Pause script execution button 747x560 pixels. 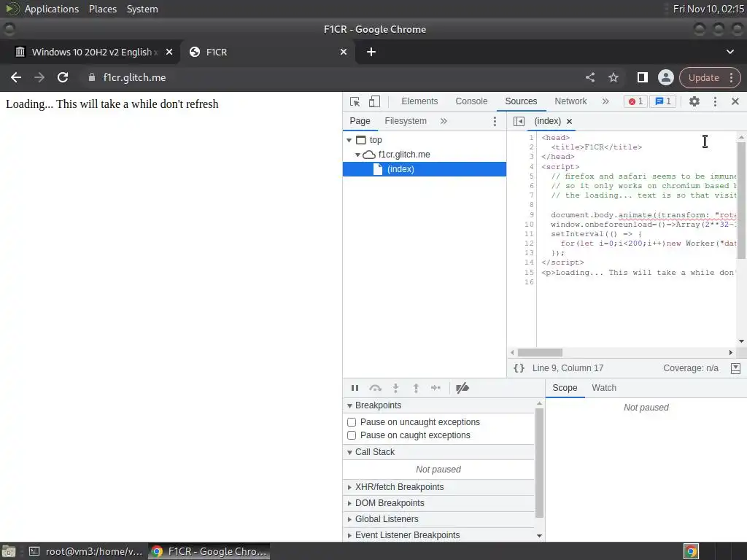355,388
